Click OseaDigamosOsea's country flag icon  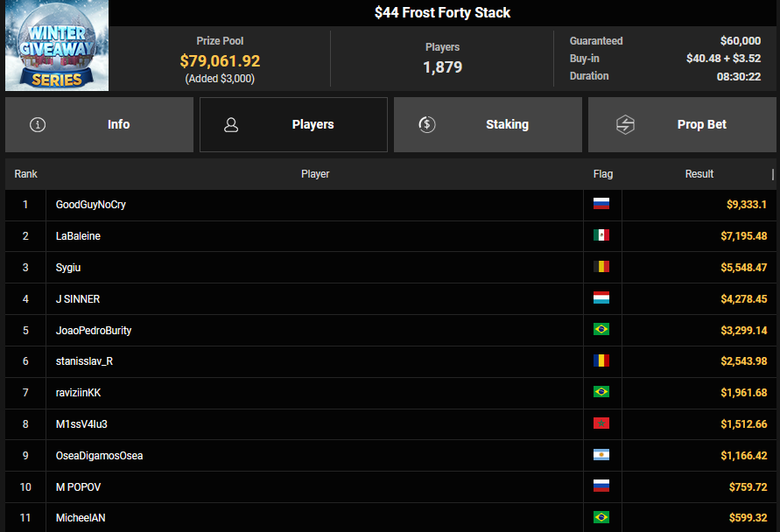coord(601,455)
